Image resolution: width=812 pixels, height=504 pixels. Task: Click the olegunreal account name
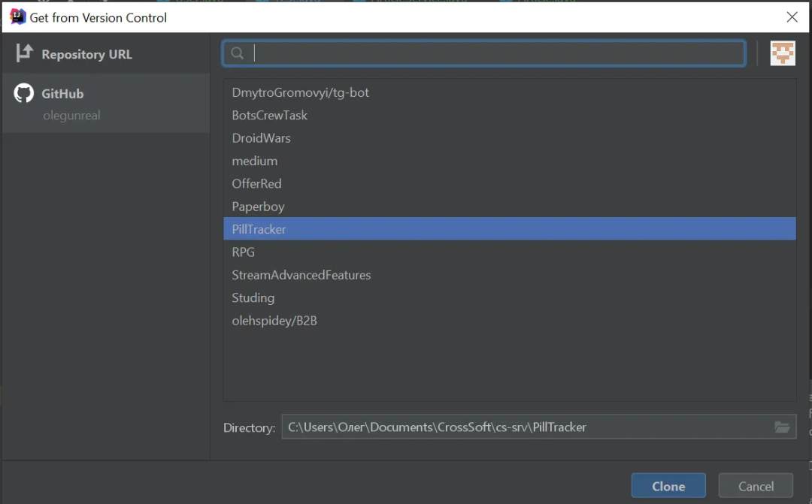pyautogui.click(x=71, y=116)
